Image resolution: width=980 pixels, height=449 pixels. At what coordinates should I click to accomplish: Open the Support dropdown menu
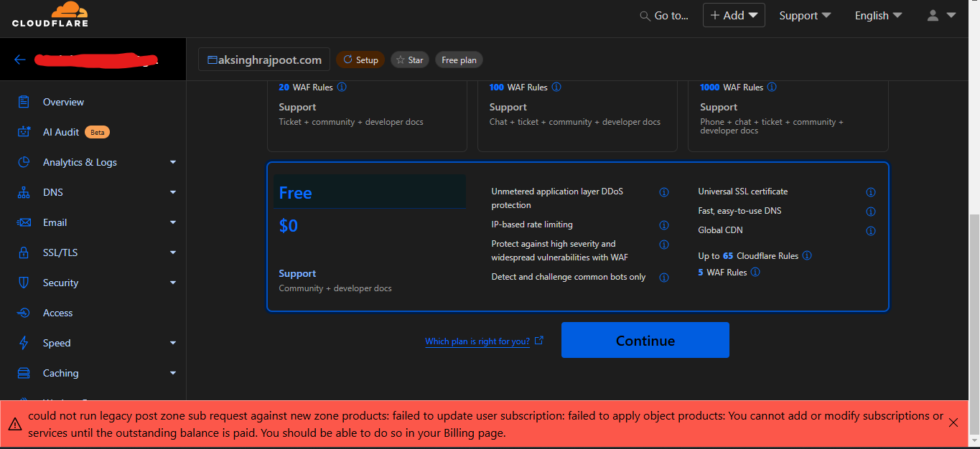(x=805, y=16)
